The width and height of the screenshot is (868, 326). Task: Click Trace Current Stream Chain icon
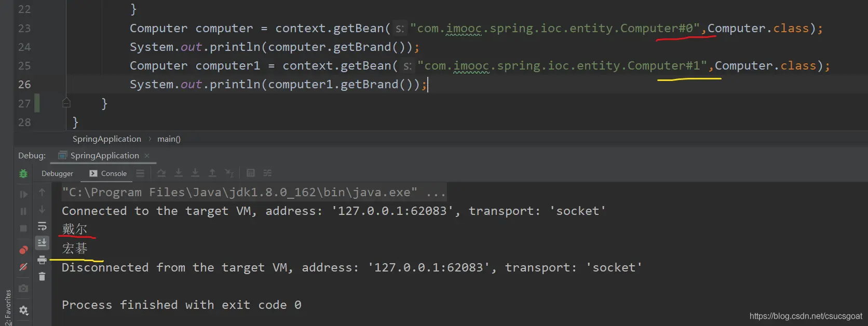267,173
